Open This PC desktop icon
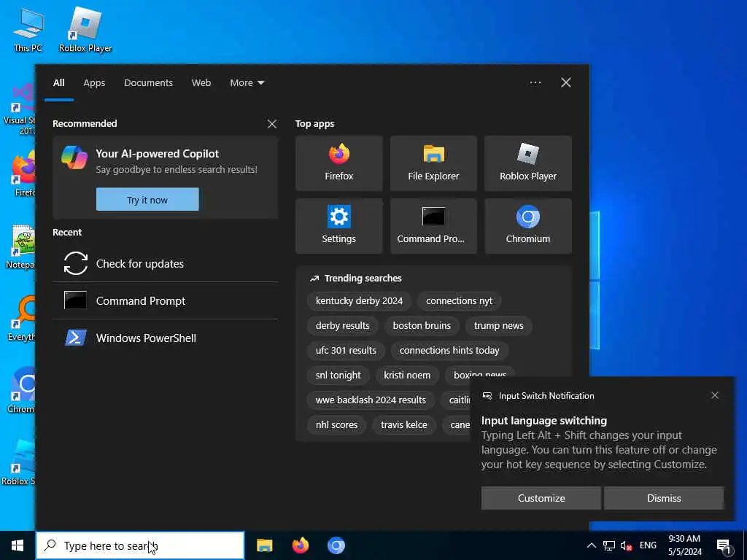This screenshot has height=560, width=747. 28,31
